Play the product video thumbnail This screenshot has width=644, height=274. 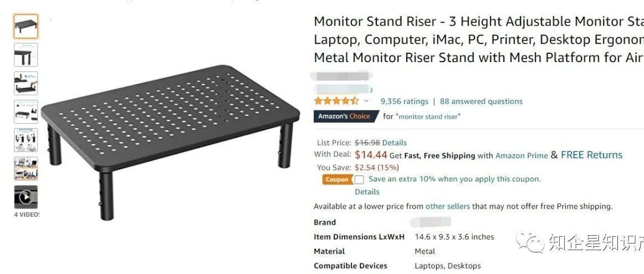[25, 197]
